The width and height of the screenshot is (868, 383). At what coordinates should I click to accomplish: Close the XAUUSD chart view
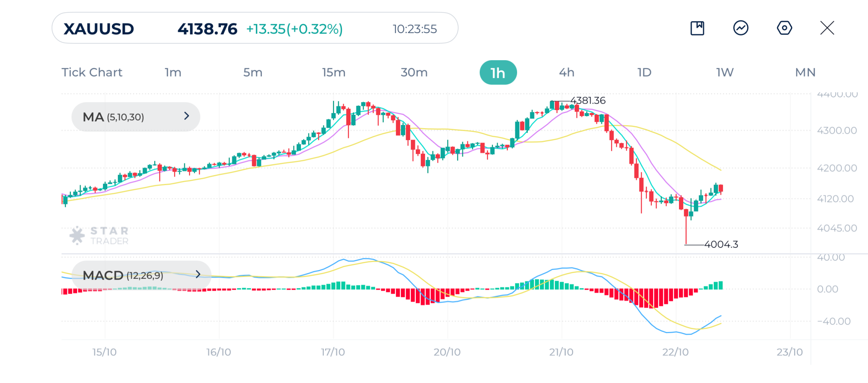pyautogui.click(x=827, y=28)
